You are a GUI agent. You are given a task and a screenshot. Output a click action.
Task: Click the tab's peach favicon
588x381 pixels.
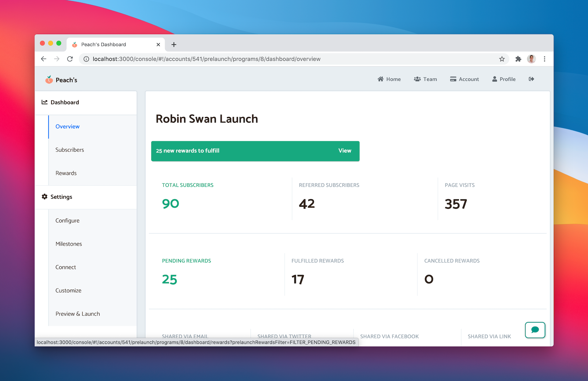75,44
